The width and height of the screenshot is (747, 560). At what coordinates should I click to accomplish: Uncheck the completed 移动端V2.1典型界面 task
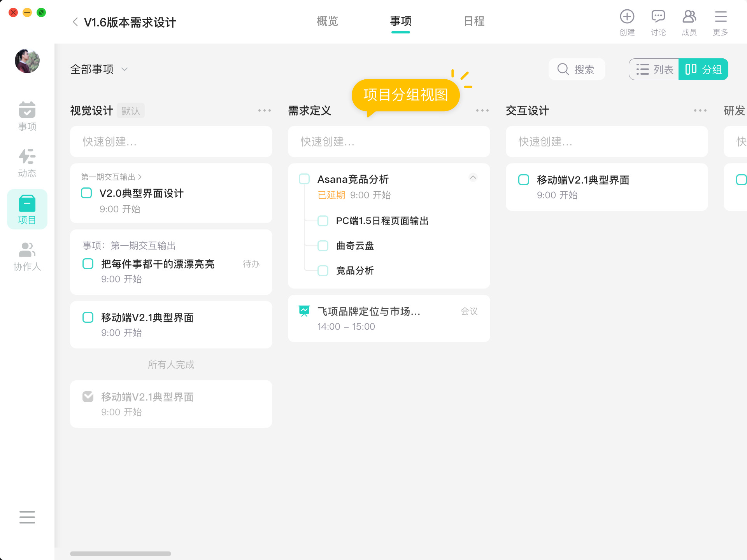tap(88, 397)
